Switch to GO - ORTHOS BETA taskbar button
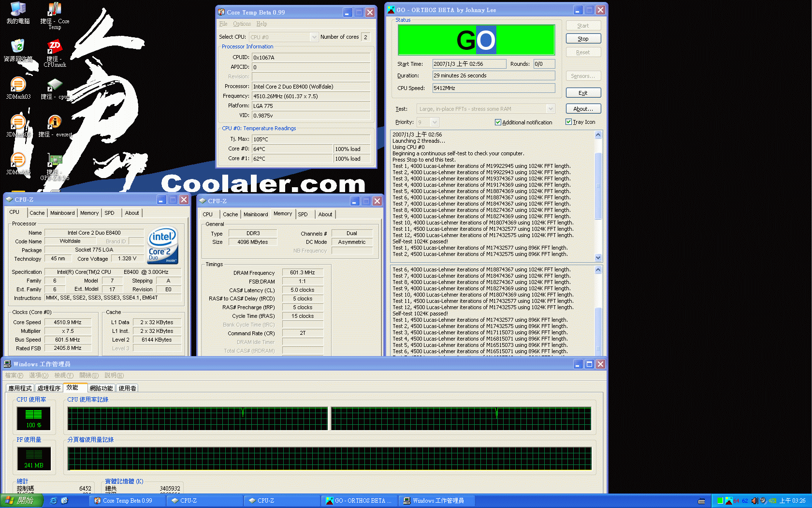Image resolution: width=812 pixels, height=508 pixels. [360, 501]
